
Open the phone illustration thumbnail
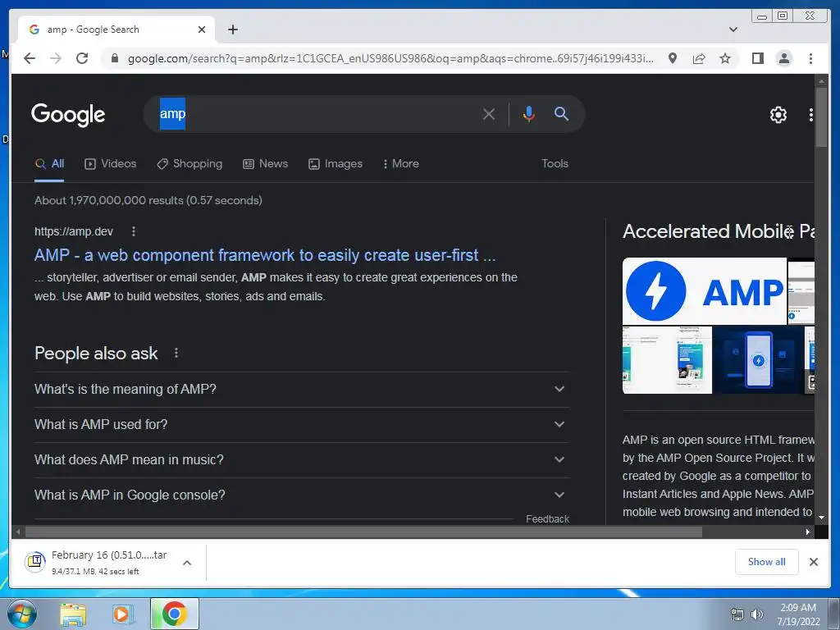pyautogui.click(x=758, y=361)
